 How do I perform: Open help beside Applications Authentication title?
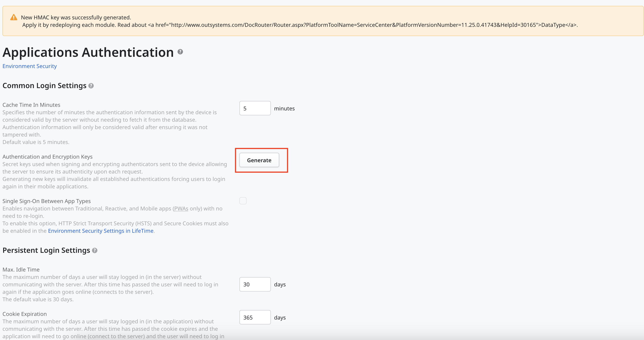pos(180,52)
